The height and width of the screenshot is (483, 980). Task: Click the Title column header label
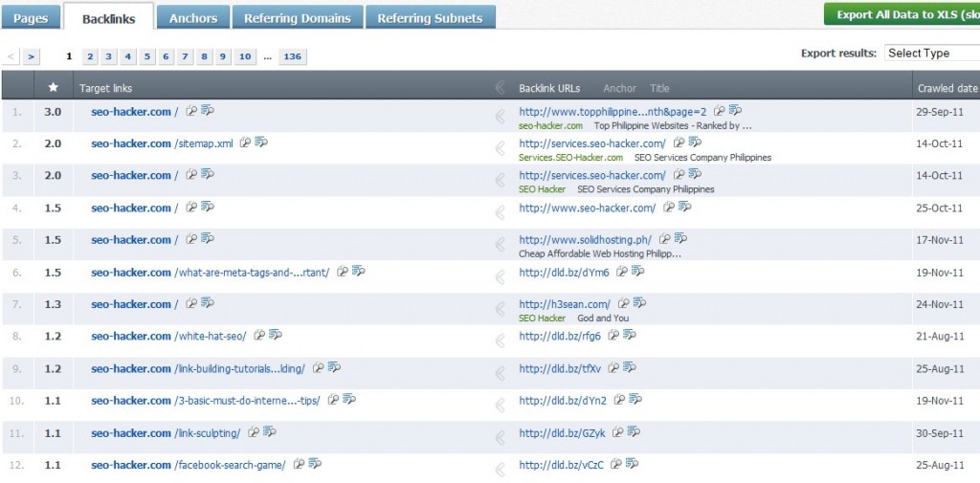click(x=659, y=88)
